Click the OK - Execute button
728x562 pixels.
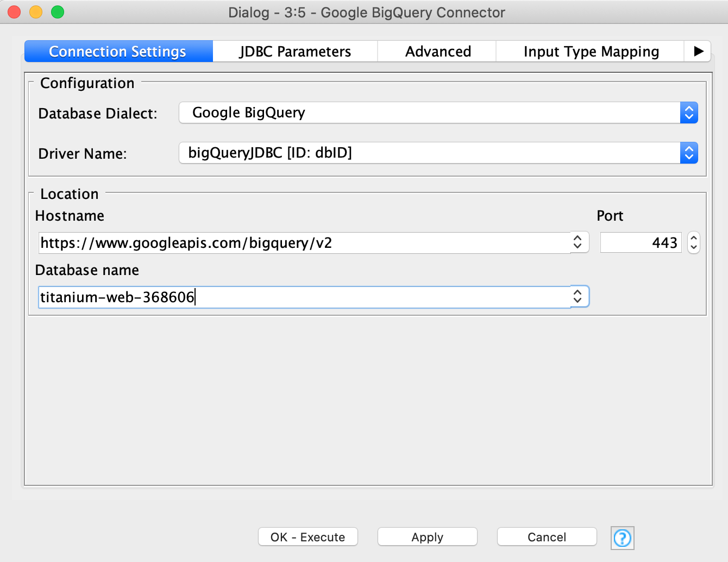307,537
